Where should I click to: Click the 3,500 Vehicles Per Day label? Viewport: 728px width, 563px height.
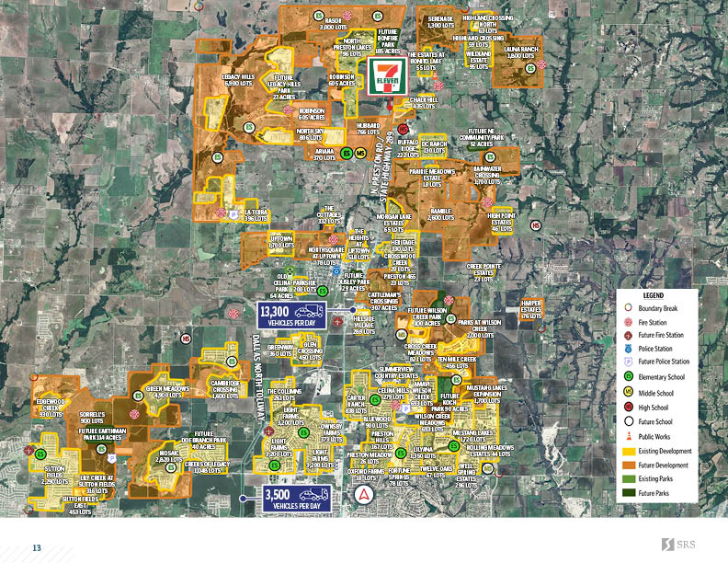297,499
